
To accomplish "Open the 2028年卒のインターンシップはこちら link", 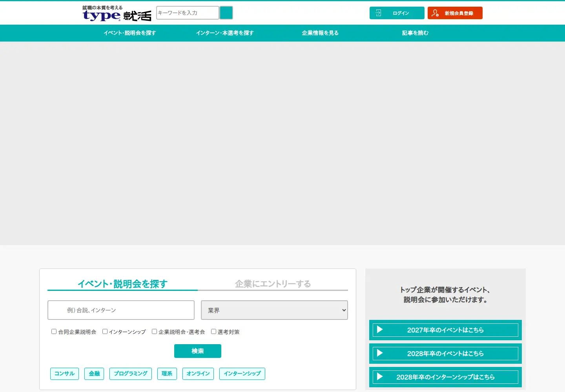I will click(x=445, y=377).
